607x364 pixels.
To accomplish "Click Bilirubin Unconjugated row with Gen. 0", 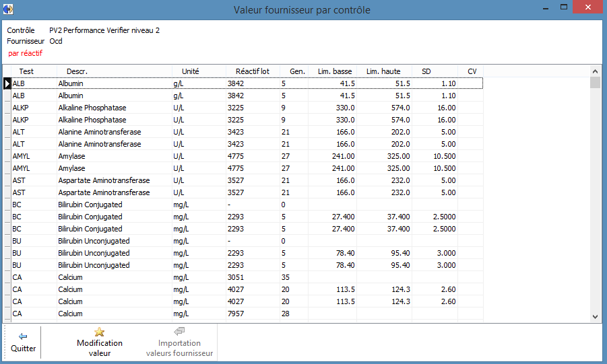I will click(x=247, y=241).
